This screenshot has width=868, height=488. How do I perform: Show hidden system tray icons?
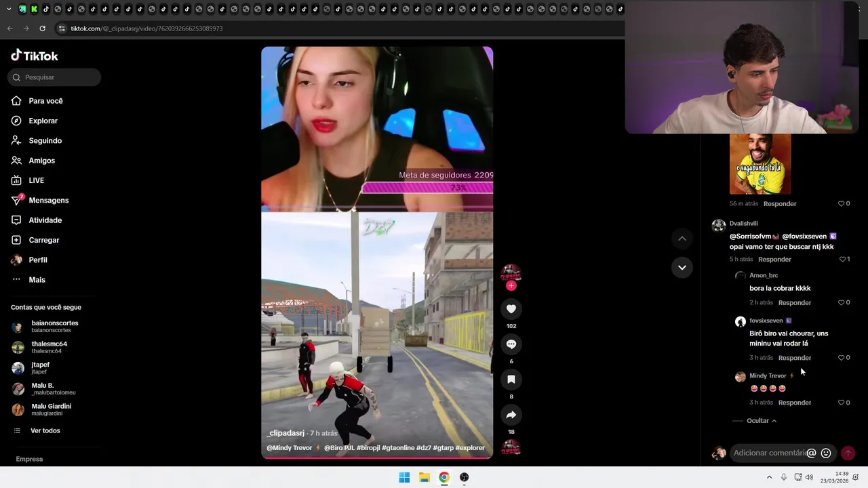[x=769, y=477]
